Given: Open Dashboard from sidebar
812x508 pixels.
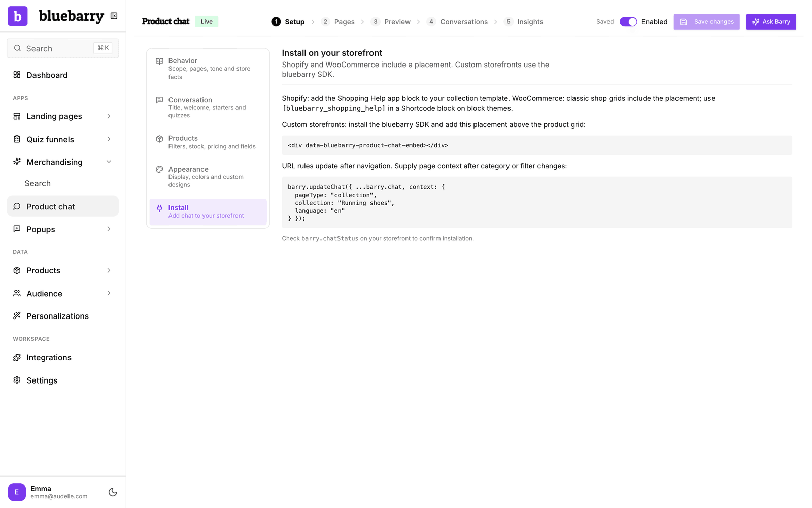Looking at the screenshot, I should [x=63, y=75].
